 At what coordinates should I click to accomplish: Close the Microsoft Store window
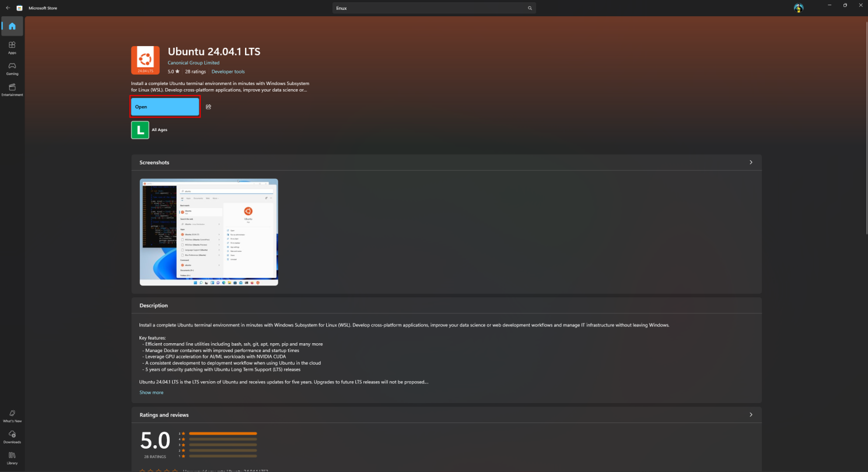860,5
